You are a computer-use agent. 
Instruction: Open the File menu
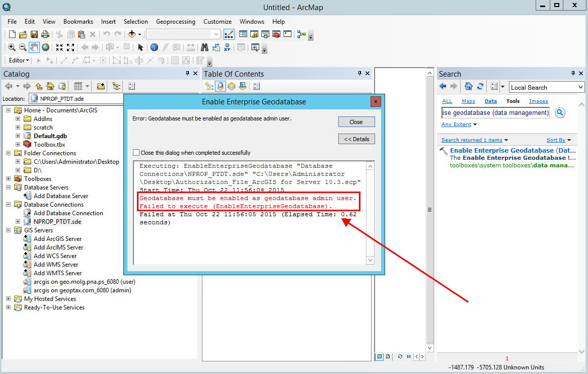click(x=12, y=21)
